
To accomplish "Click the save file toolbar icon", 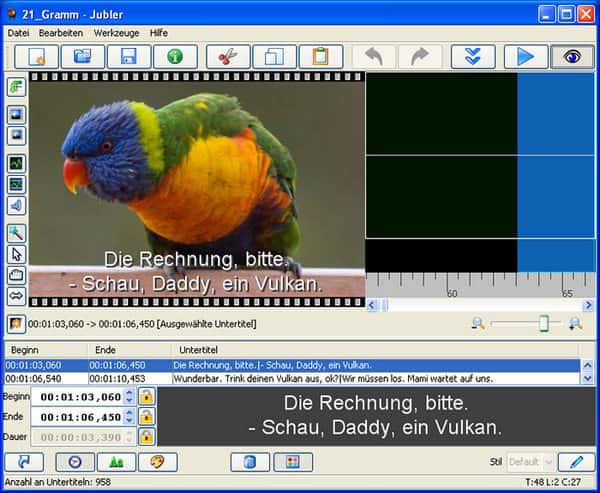I will coord(129,57).
